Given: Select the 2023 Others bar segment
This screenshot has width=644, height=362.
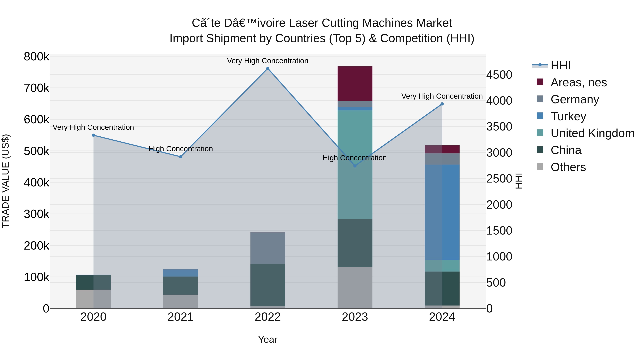Looking at the screenshot, I should pyautogui.click(x=355, y=288).
